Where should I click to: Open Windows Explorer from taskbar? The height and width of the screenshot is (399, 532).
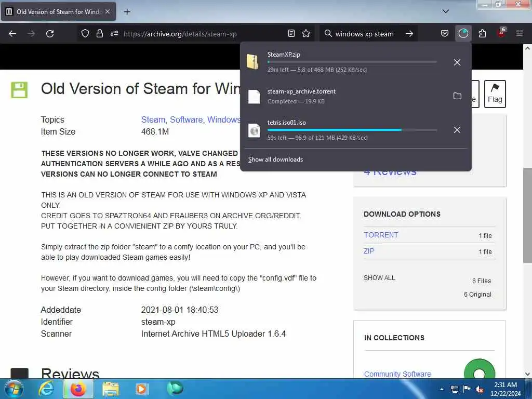point(111,389)
